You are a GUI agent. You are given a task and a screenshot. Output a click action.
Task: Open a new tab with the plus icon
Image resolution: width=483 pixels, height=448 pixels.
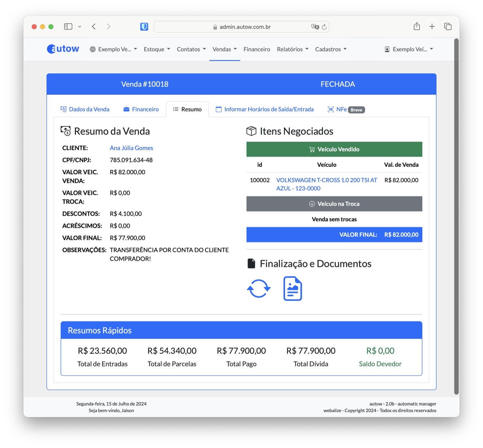432,27
